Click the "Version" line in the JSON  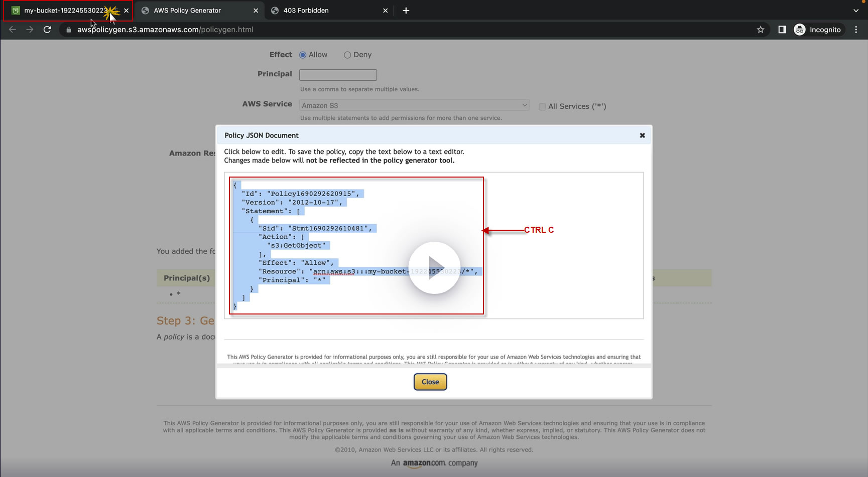pyautogui.click(x=292, y=202)
